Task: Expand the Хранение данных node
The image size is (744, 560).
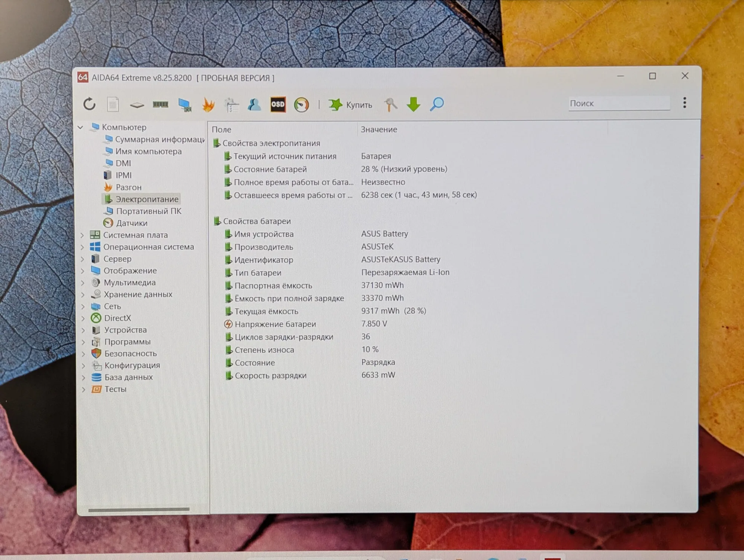Action: point(83,295)
